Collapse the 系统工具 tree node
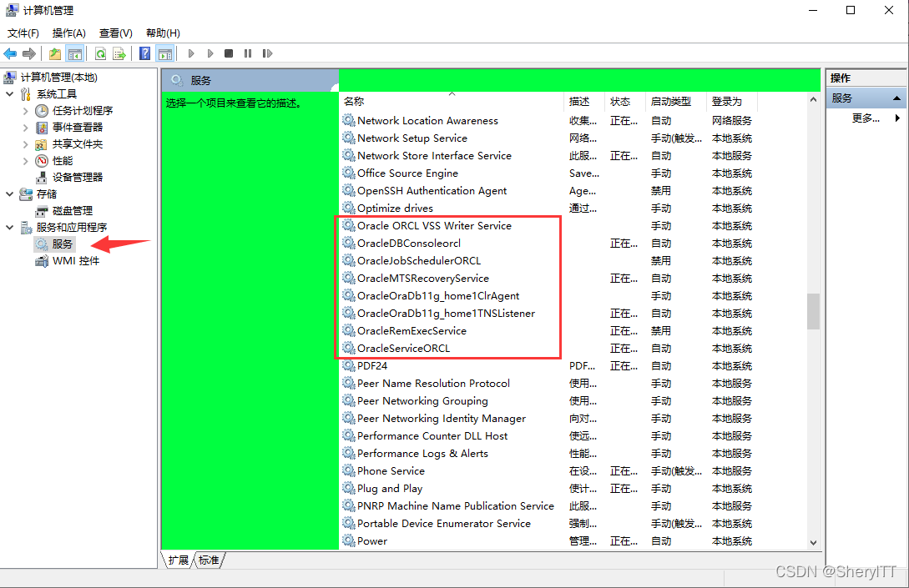This screenshot has height=588, width=909. (10, 94)
